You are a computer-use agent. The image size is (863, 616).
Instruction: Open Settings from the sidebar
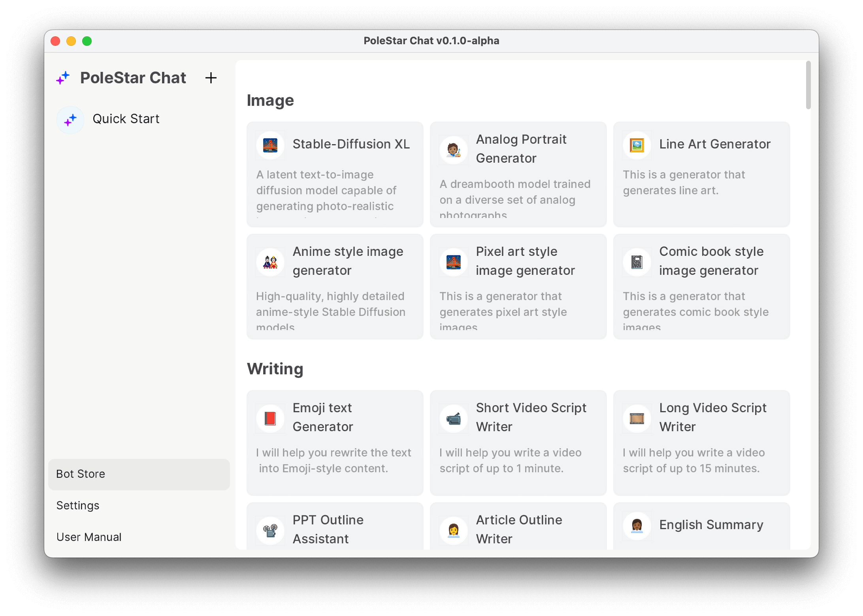point(78,505)
